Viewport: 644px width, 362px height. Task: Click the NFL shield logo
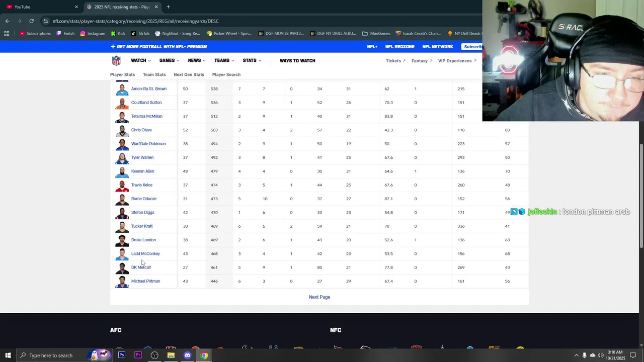tap(116, 61)
